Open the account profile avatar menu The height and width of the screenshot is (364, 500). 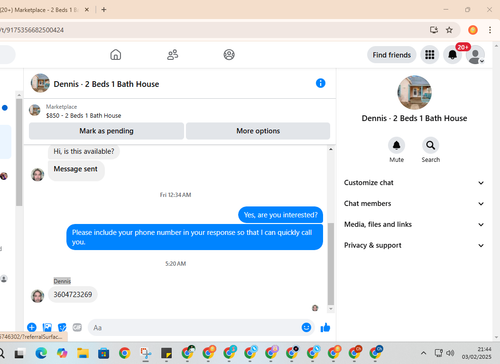pyautogui.click(x=475, y=55)
